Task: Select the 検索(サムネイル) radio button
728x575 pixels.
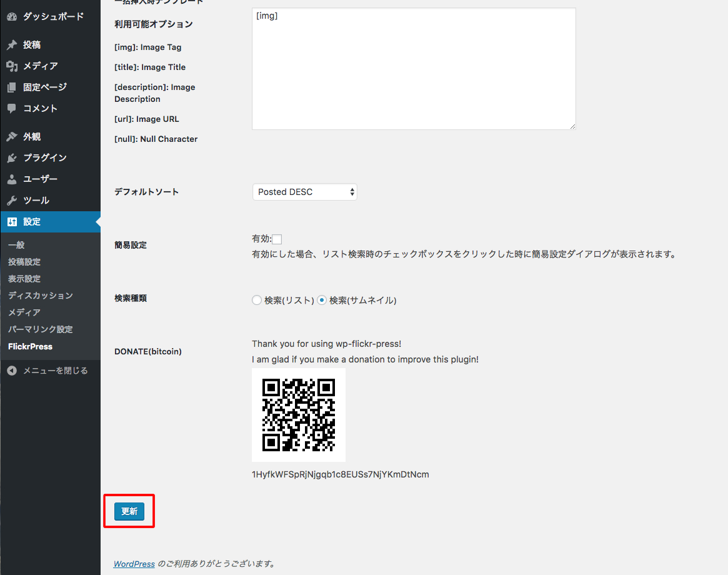Action: (322, 301)
